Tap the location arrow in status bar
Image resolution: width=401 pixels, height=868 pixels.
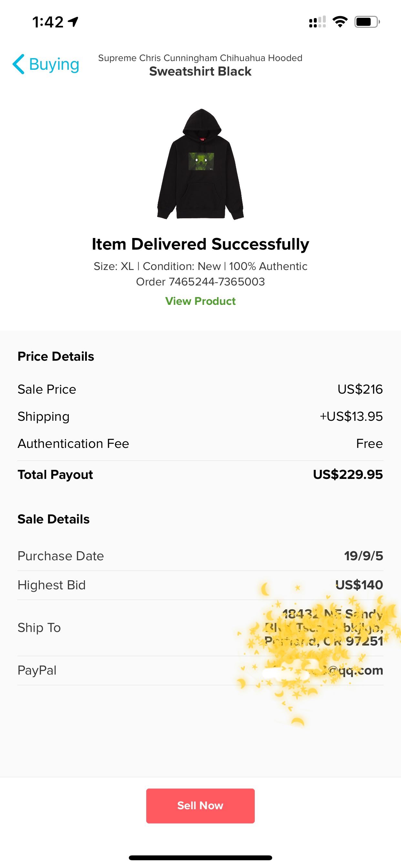click(x=73, y=22)
